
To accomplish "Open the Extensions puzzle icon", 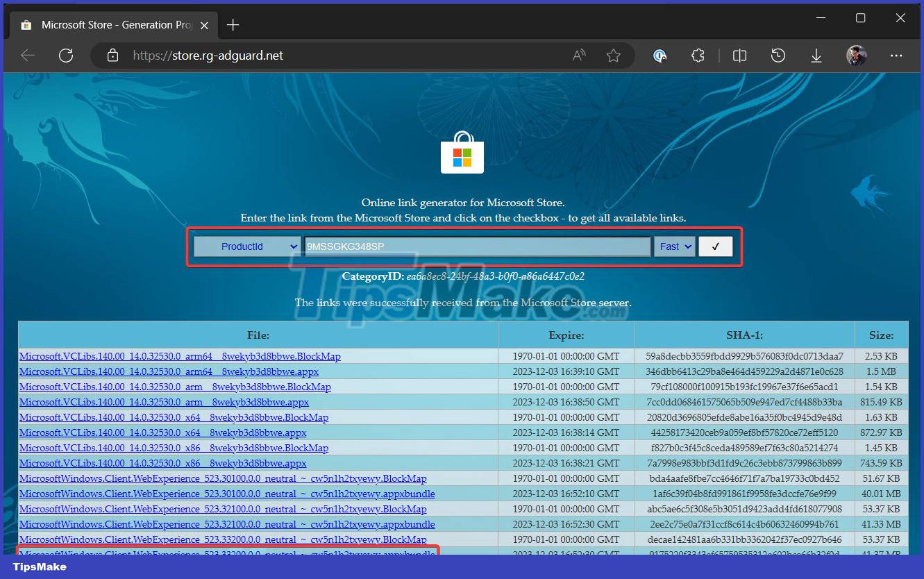I will (698, 56).
